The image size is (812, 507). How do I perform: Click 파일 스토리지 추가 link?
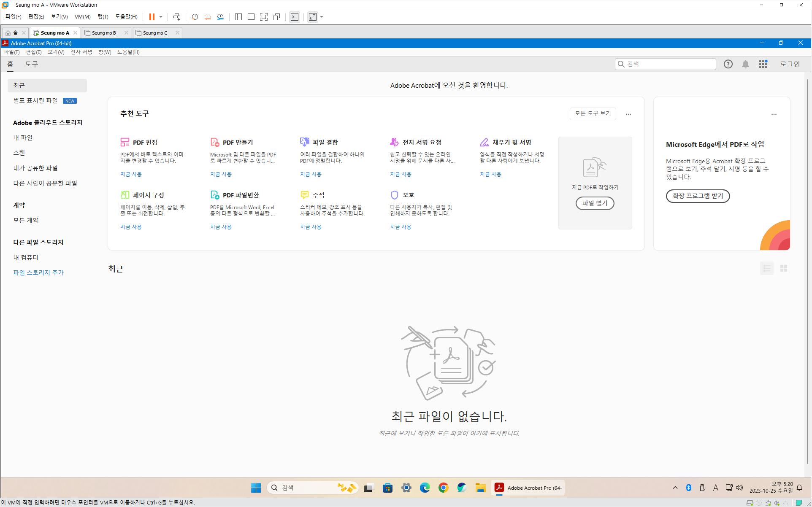click(x=38, y=273)
